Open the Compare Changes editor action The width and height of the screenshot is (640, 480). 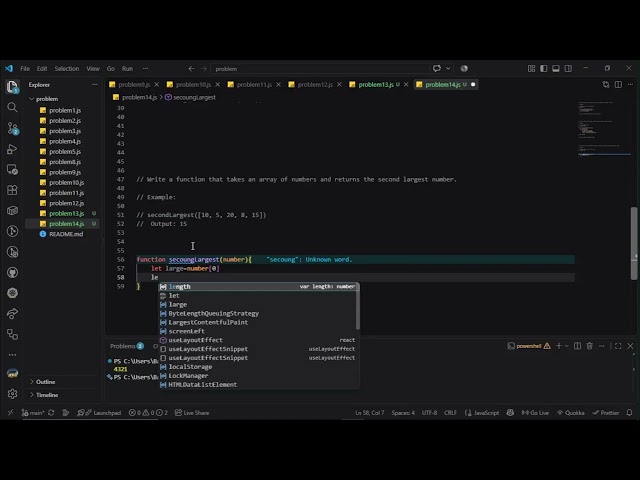(x=606, y=84)
